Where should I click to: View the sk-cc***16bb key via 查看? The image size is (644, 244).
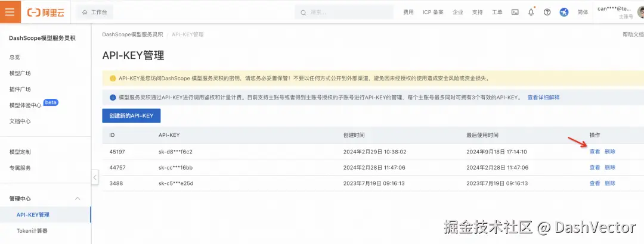coord(595,167)
